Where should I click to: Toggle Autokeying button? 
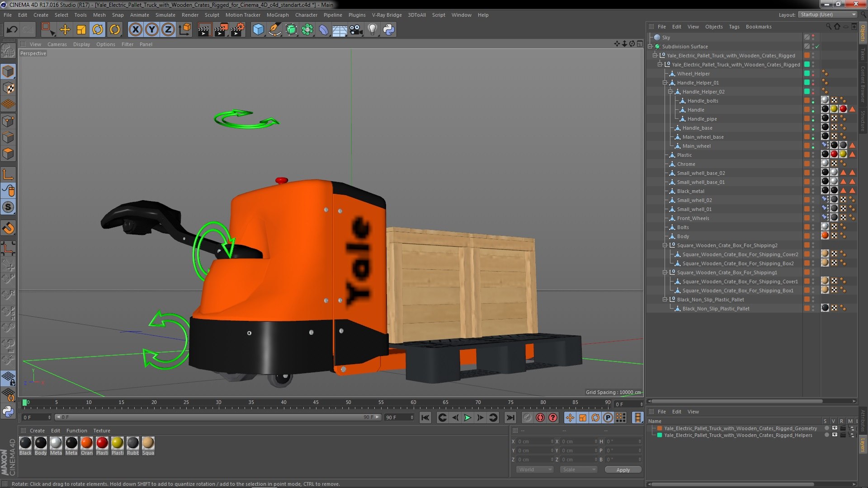[540, 418]
